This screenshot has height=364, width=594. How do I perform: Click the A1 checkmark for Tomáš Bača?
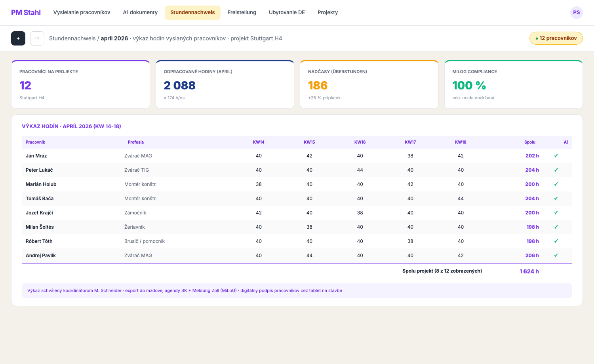(556, 199)
